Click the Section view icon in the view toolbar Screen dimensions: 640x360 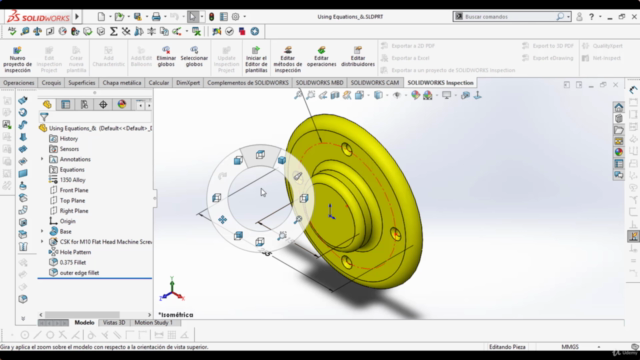[335, 95]
